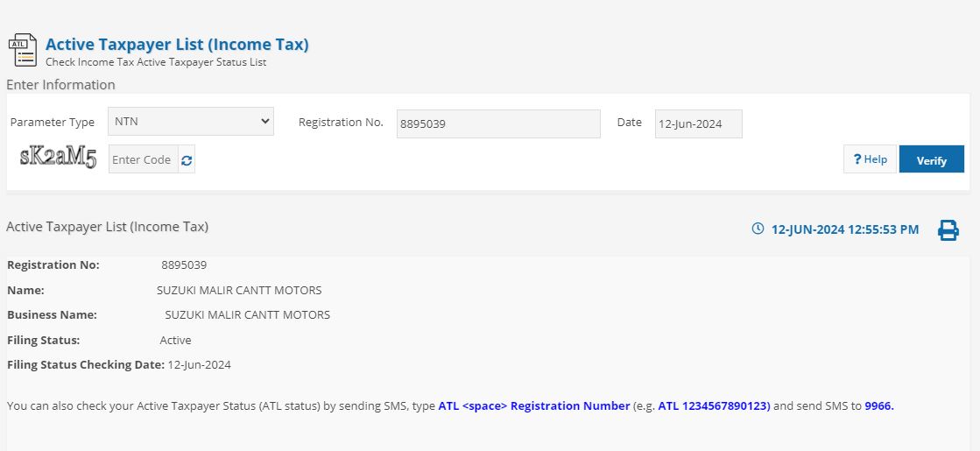Click the example text ATL 1234567890123
Image resolution: width=980 pixels, height=451 pixels.
pyautogui.click(x=713, y=405)
